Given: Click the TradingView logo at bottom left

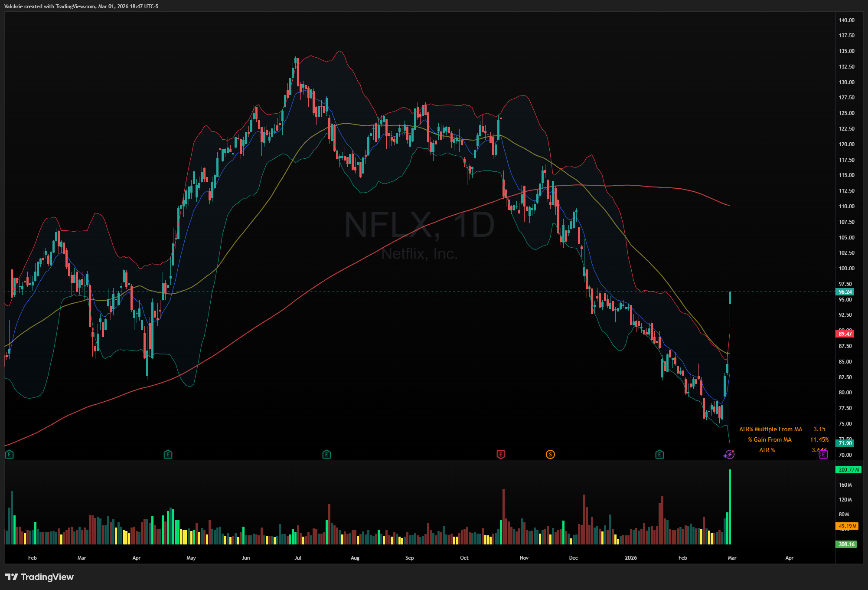Looking at the screenshot, I should [x=39, y=577].
